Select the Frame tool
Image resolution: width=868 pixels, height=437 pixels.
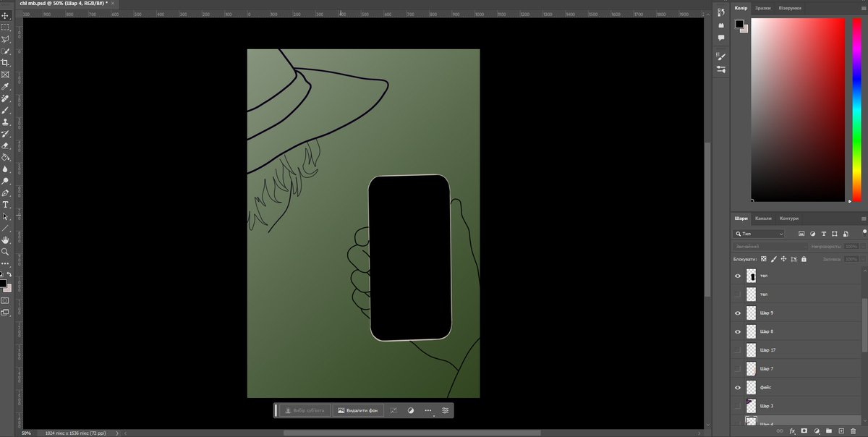click(5, 75)
